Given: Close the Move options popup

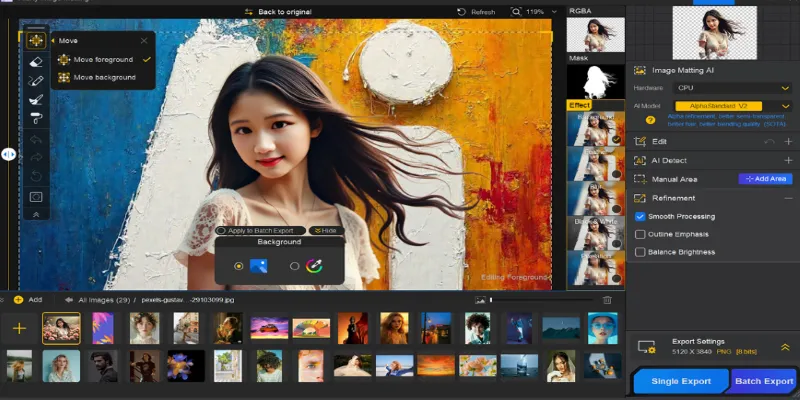Looking at the screenshot, I should (144, 41).
